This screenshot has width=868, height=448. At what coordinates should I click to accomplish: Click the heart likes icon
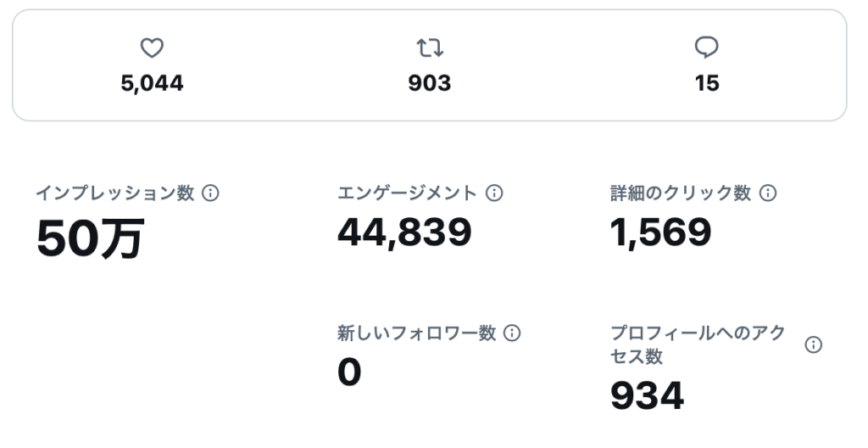pyautogui.click(x=152, y=49)
